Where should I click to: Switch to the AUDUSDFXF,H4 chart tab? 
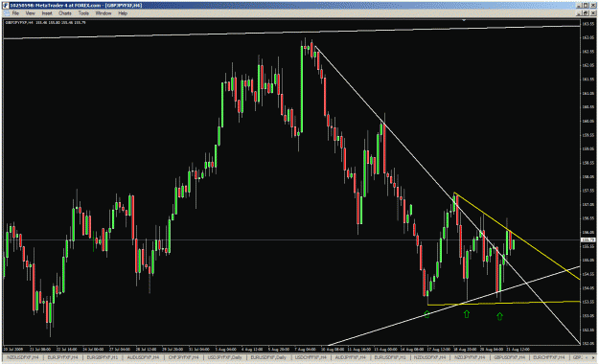pyautogui.click(x=143, y=357)
